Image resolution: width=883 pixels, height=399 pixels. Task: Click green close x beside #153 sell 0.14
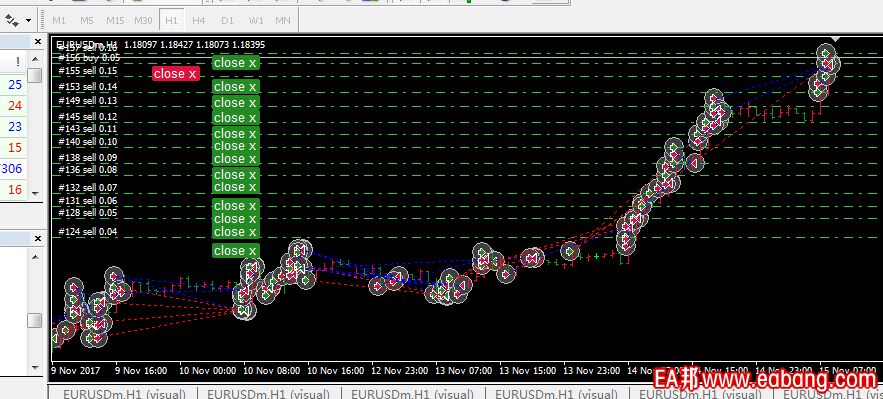(236, 87)
